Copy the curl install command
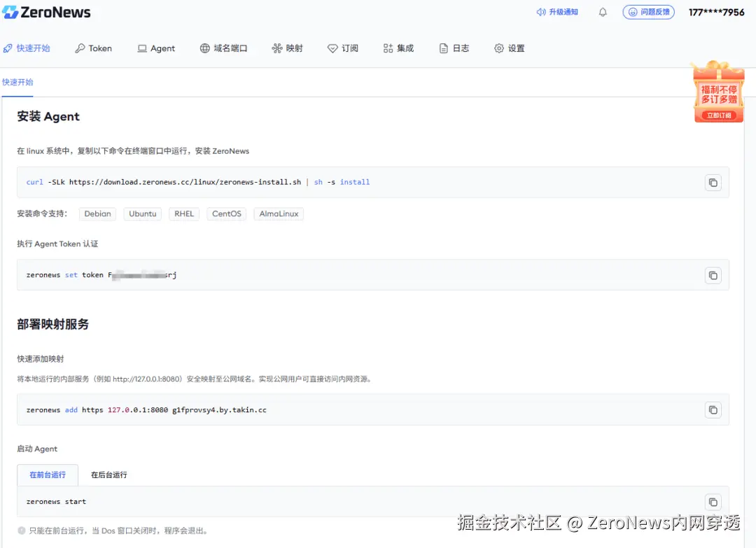Viewport: 756px width, 548px height. click(713, 183)
